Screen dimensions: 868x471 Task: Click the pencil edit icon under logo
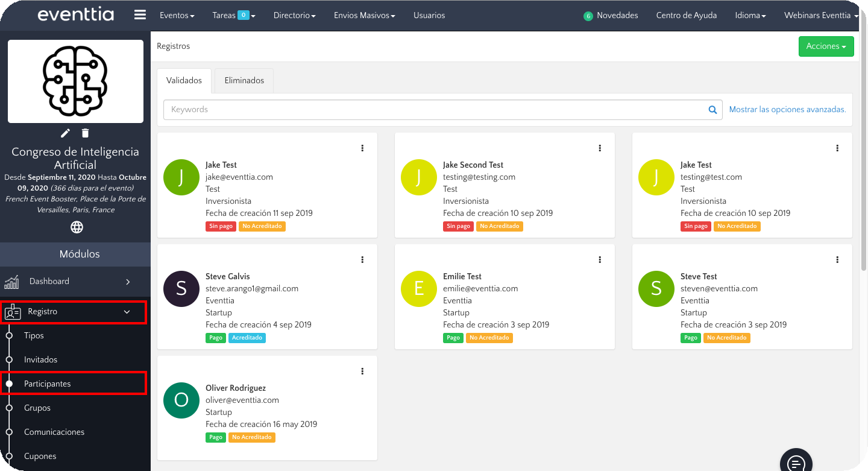(x=65, y=133)
